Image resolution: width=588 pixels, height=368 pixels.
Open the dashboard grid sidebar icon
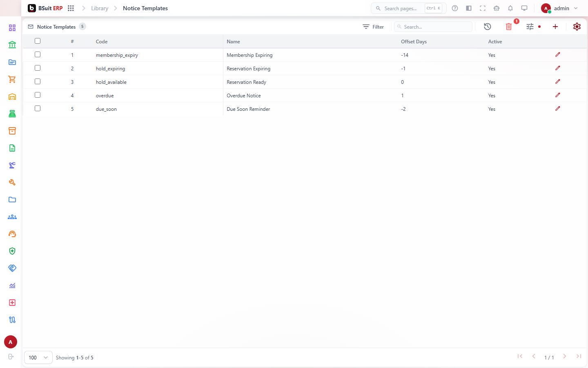tap(12, 28)
